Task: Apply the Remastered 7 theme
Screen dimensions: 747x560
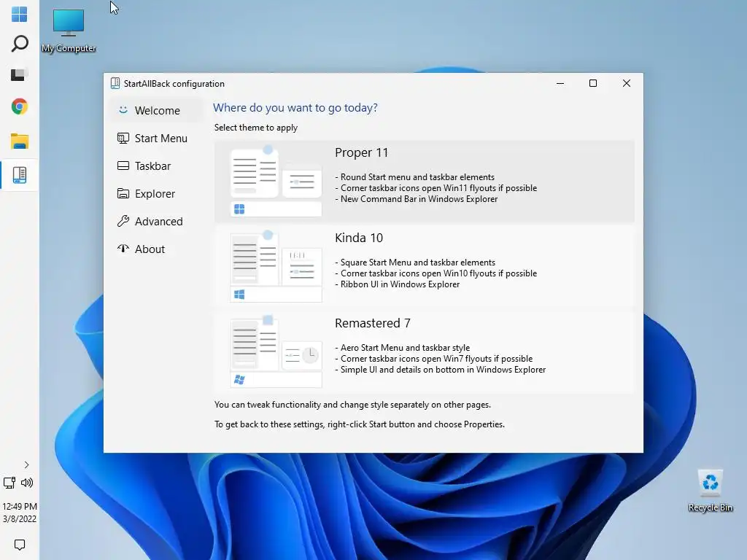Action: [424, 352]
